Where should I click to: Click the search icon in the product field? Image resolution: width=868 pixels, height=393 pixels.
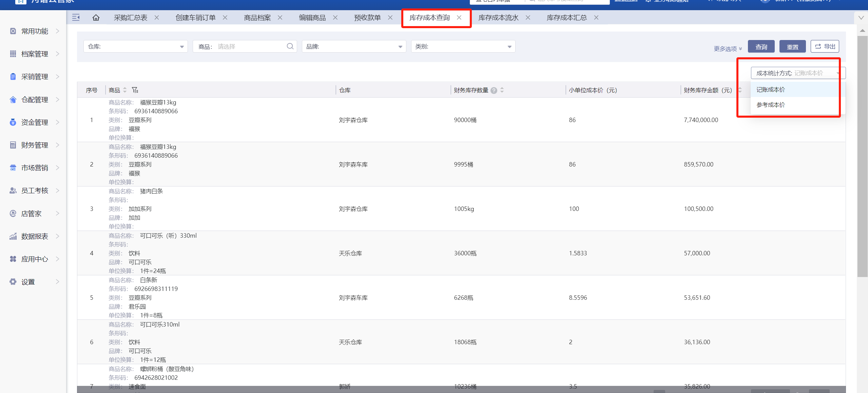click(x=290, y=46)
